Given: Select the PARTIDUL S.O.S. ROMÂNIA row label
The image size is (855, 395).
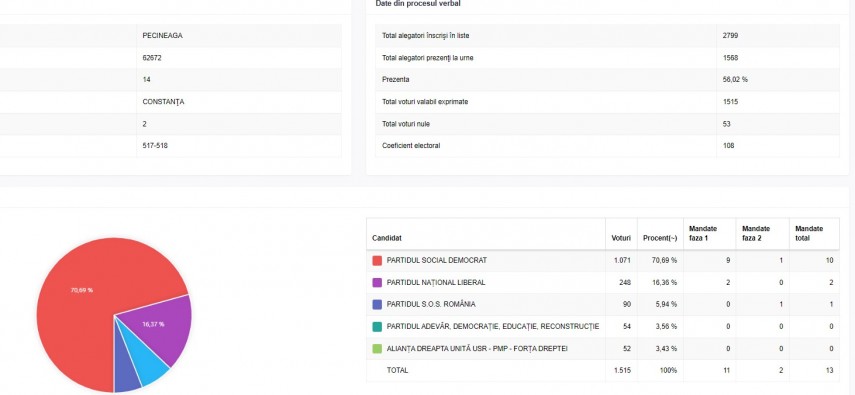Looking at the screenshot, I should point(427,304).
